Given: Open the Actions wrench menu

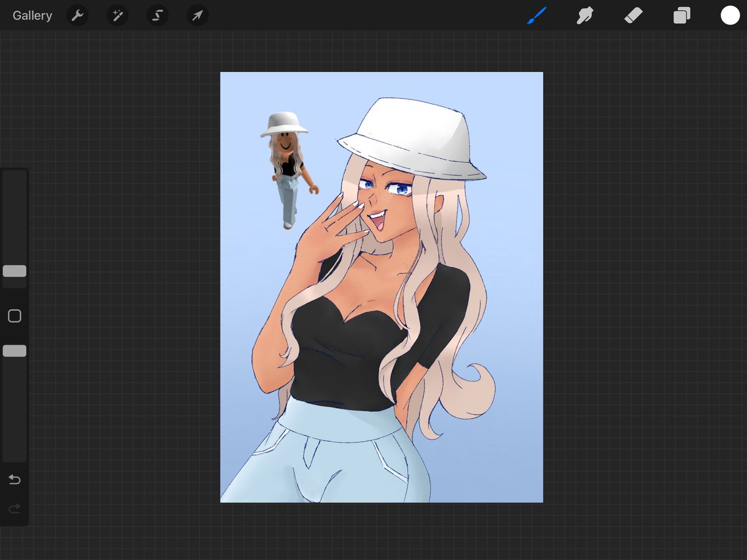Looking at the screenshot, I should [x=78, y=16].
